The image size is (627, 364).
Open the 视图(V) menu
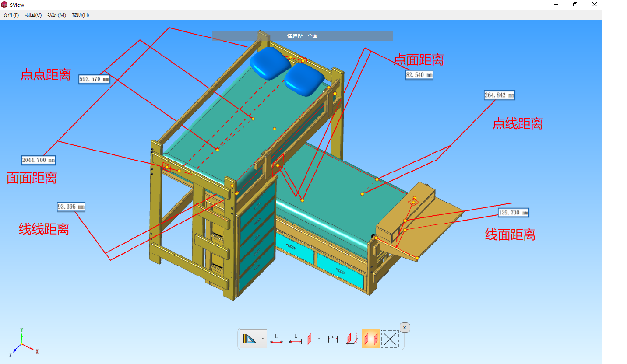point(33,15)
